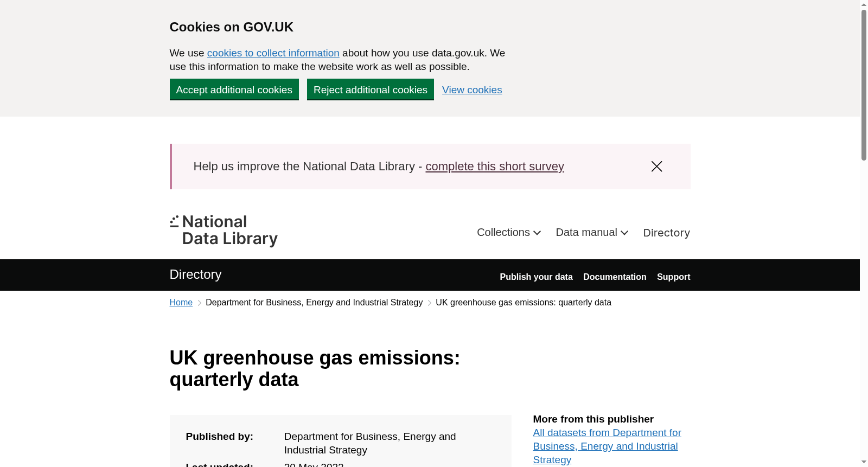The width and height of the screenshot is (868, 467).
Task: Expand the Data manual dropdown menu
Action: click(592, 232)
